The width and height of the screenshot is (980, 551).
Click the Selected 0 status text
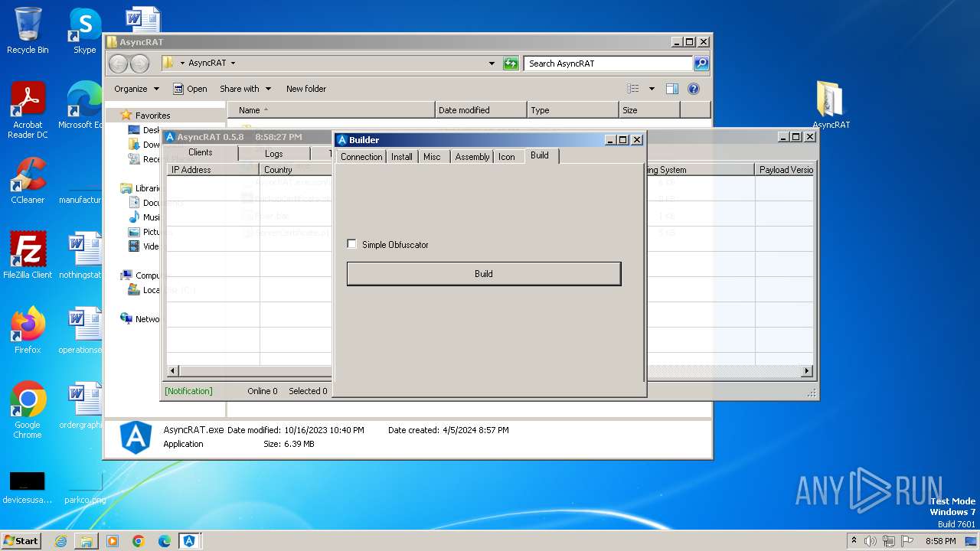click(x=308, y=391)
